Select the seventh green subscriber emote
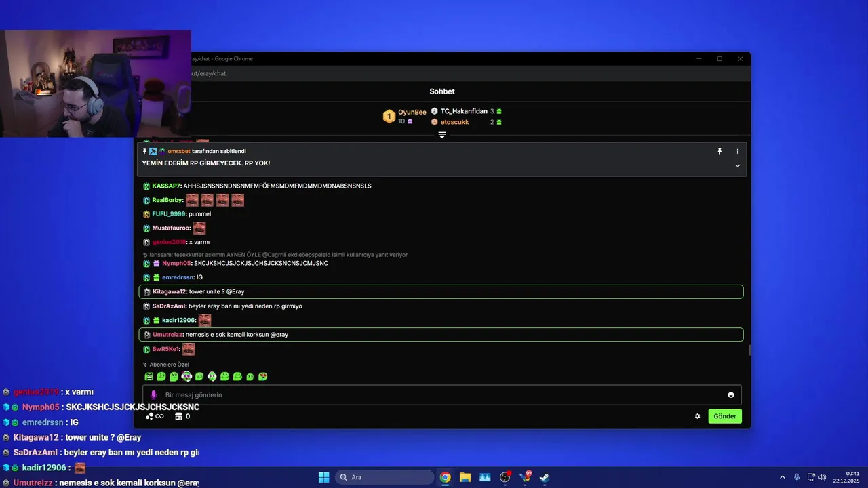 click(x=224, y=376)
